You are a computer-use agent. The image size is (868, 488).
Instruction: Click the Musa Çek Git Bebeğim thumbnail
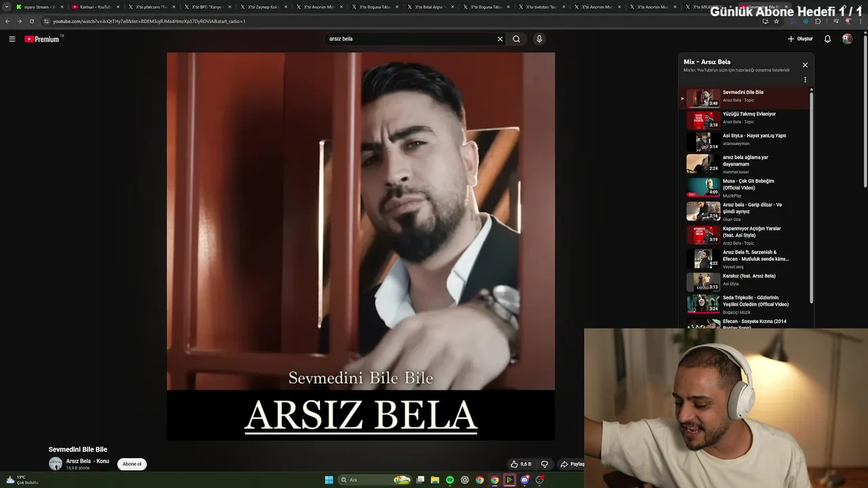click(703, 187)
